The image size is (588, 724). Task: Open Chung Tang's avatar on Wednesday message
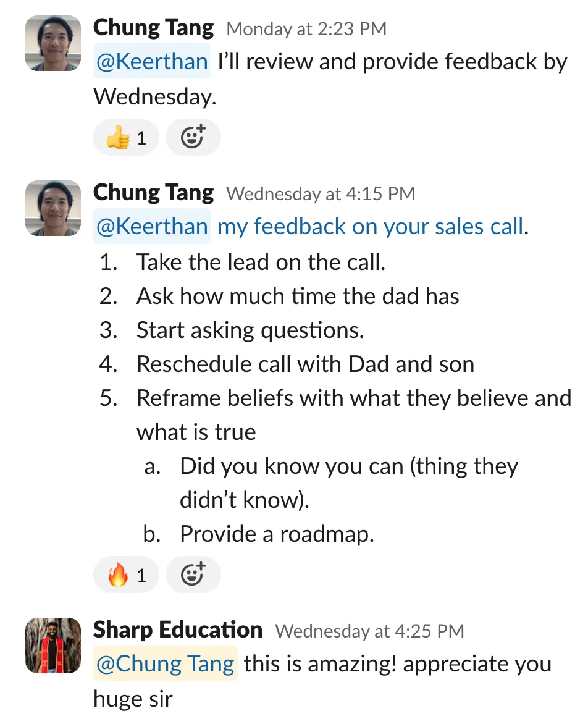(x=53, y=208)
